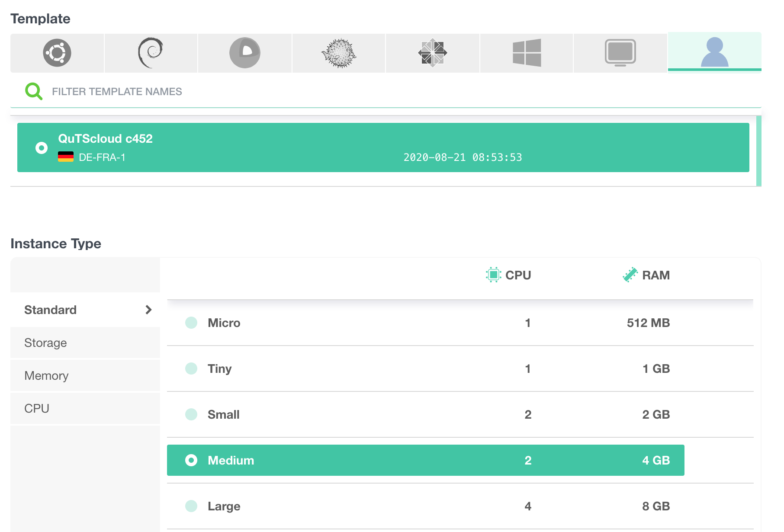Viewport: 784px width, 532px height.
Task: Click the Large instance type row label
Action: tap(224, 506)
